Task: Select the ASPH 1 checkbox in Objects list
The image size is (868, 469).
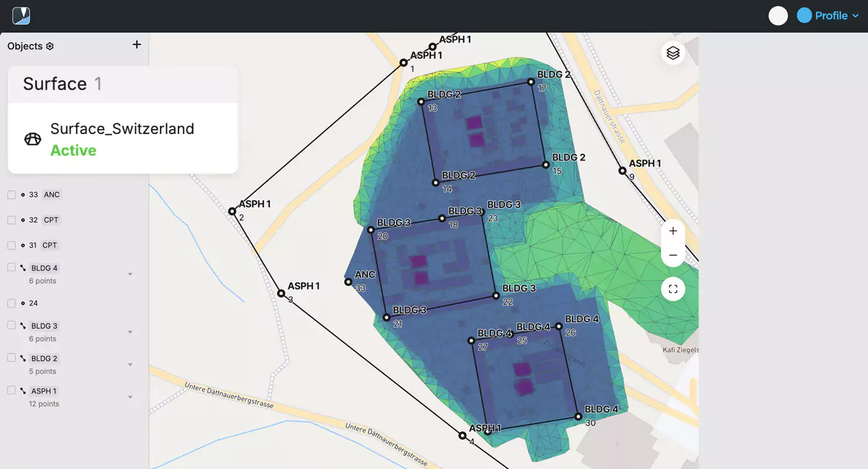Action: coord(11,390)
